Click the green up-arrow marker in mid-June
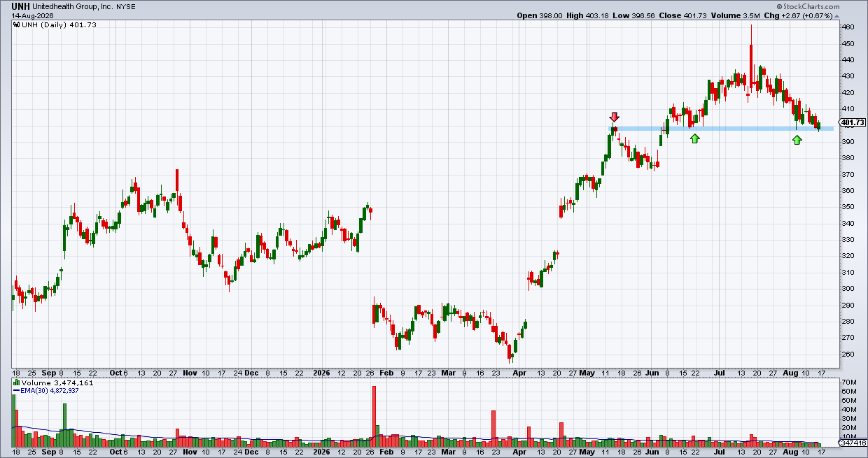868x458 pixels. click(694, 138)
